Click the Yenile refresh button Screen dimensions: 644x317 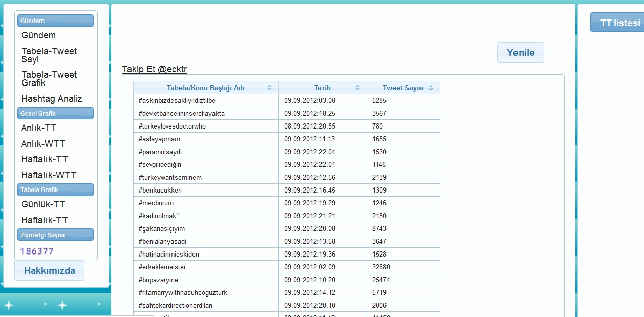[521, 53]
